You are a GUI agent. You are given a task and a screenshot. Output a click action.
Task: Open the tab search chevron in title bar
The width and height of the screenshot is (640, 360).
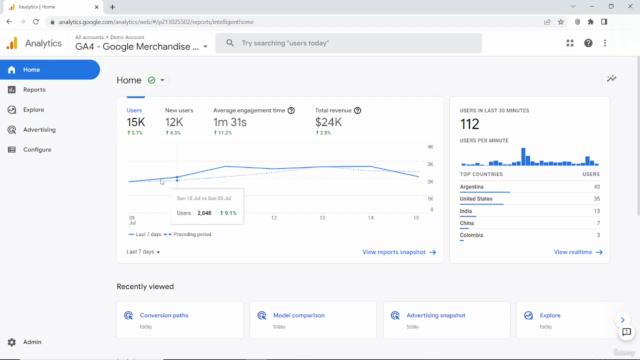[x=573, y=7]
